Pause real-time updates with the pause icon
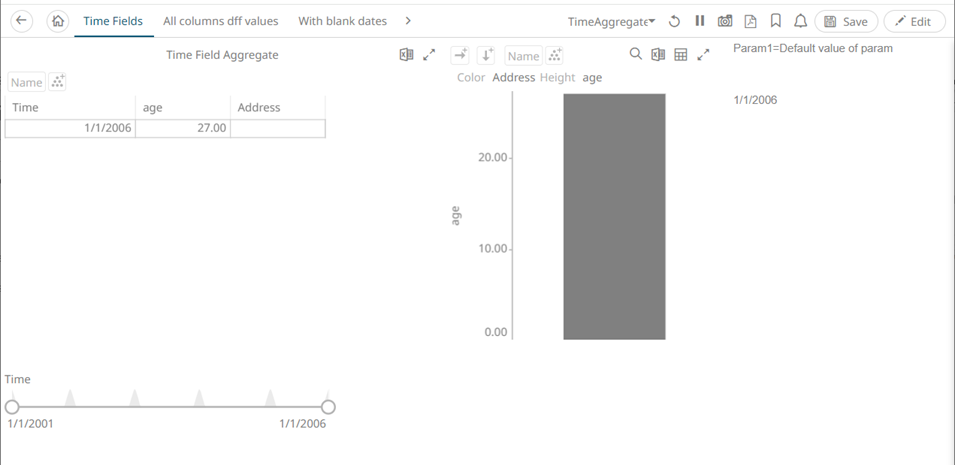This screenshot has height=465, width=955. point(700,21)
